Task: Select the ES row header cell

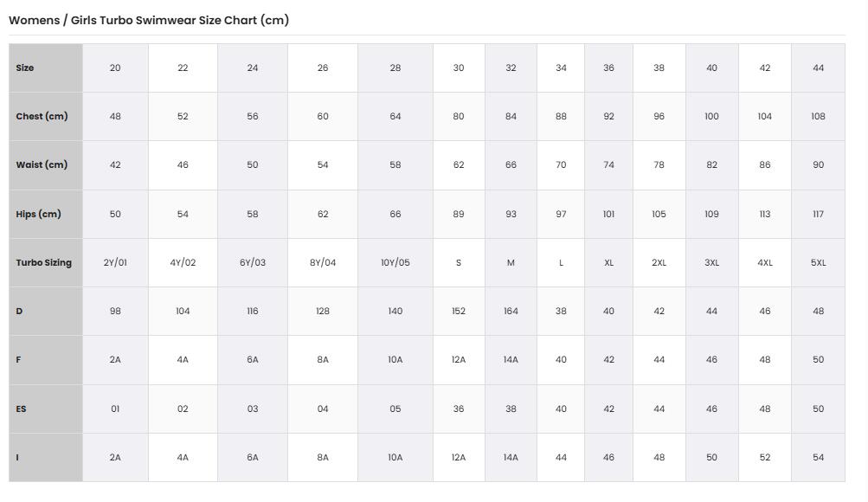Action: click(x=45, y=409)
